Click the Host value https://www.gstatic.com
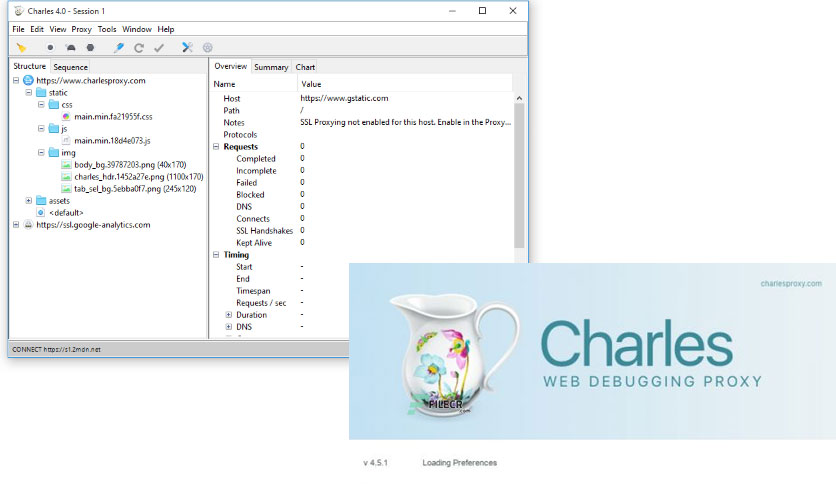Screen dimensions: 836x484 pyautogui.click(x=344, y=98)
